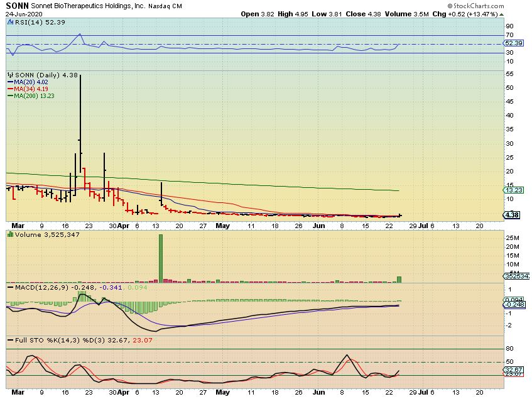Click the green Volume bars icon
Screen dimensions: 532x399
click(x=9, y=234)
